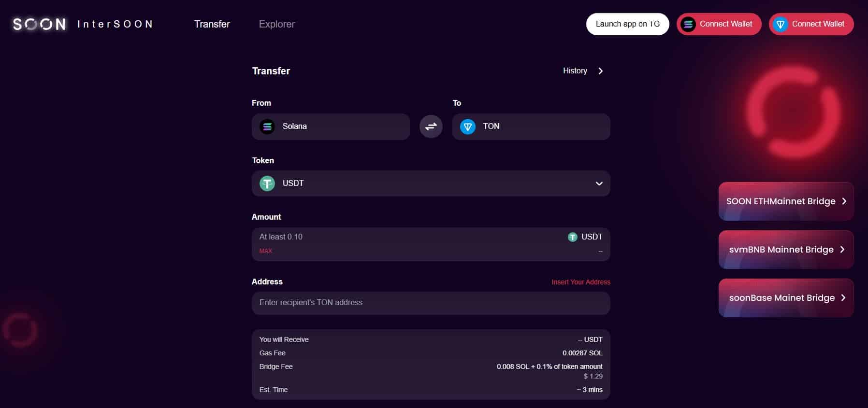Click MAX to fill the amount
This screenshot has width=868, height=408.
[x=265, y=251]
